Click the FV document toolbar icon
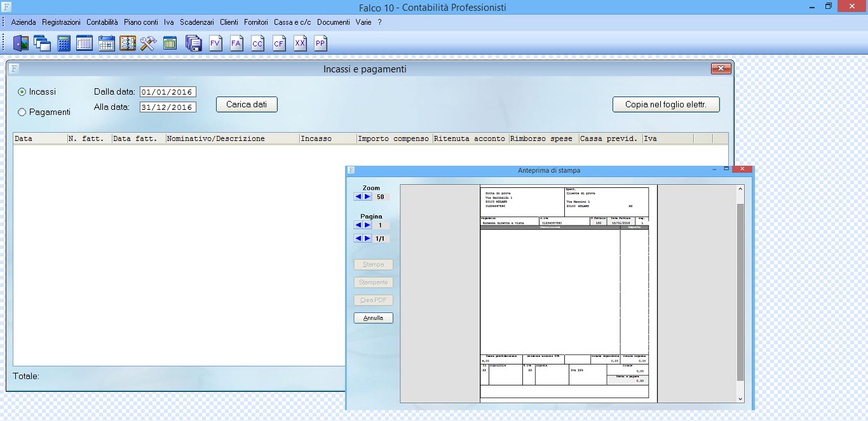The image size is (868, 421). click(x=215, y=43)
